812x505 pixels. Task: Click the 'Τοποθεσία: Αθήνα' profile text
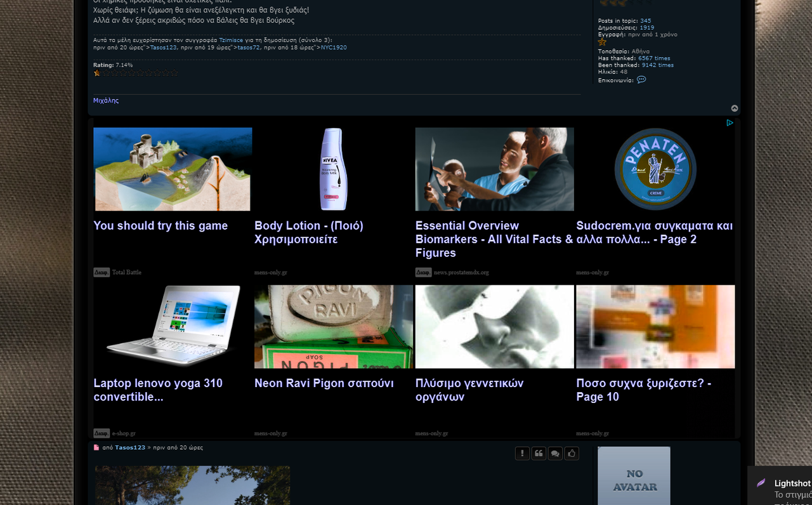pos(624,51)
